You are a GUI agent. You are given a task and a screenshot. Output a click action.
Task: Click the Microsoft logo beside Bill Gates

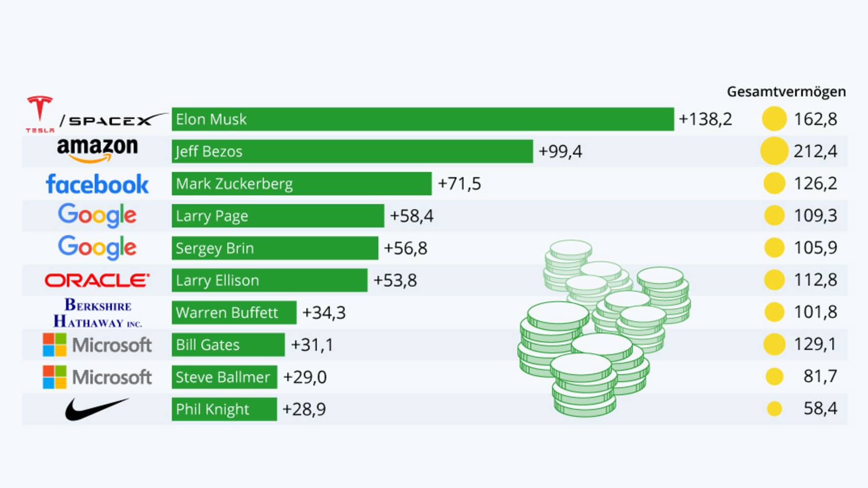click(97, 345)
